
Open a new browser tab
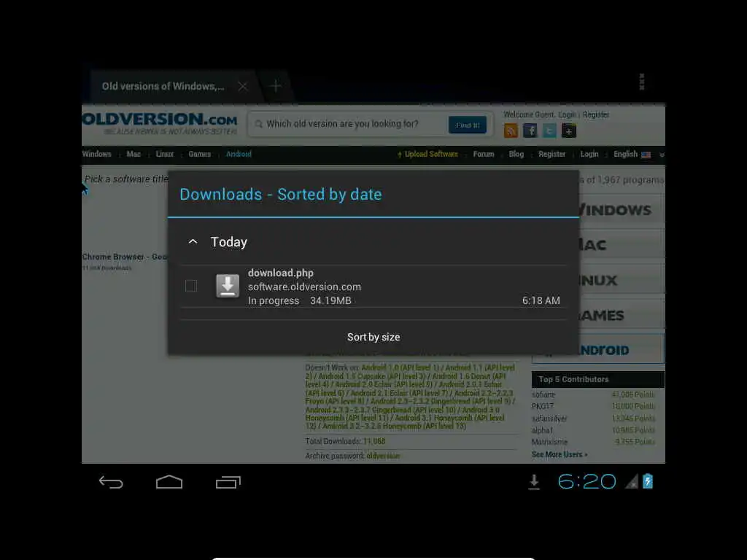tap(275, 86)
